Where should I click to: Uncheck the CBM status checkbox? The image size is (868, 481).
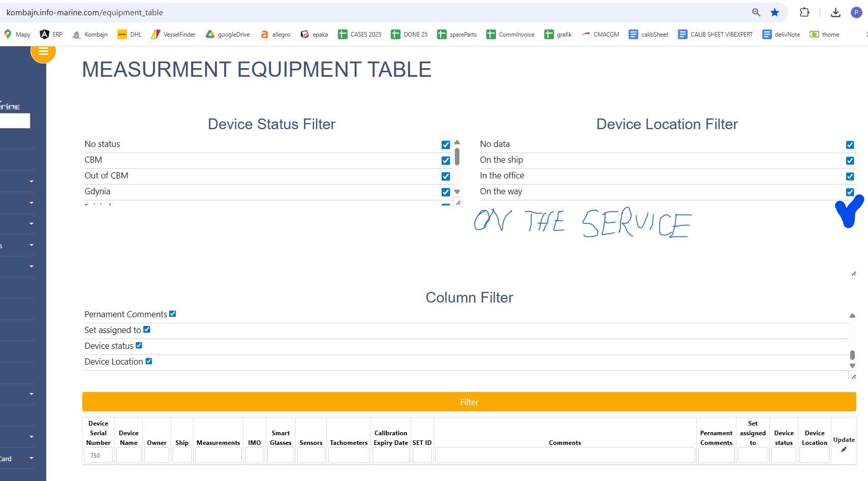pyautogui.click(x=446, y=161)
